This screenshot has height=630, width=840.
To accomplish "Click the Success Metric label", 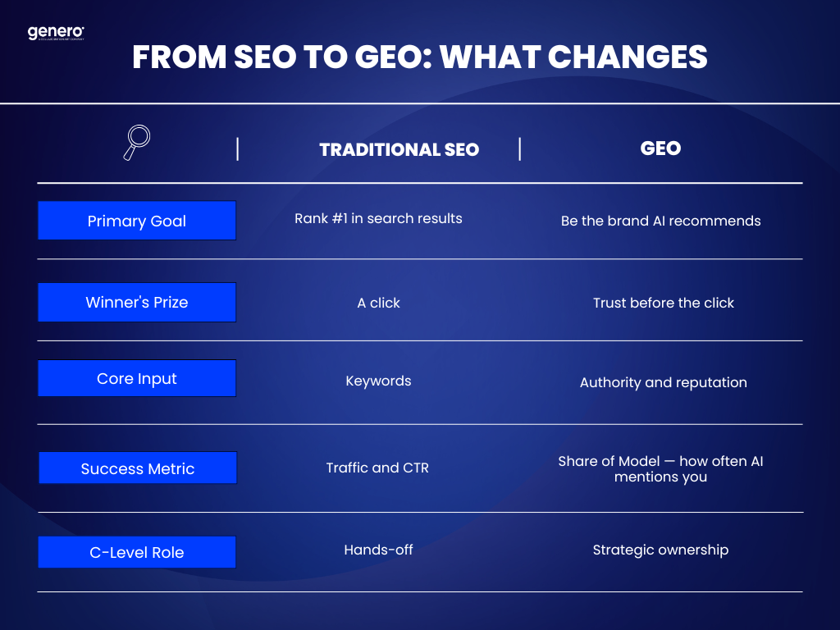I will pos(138,468).
